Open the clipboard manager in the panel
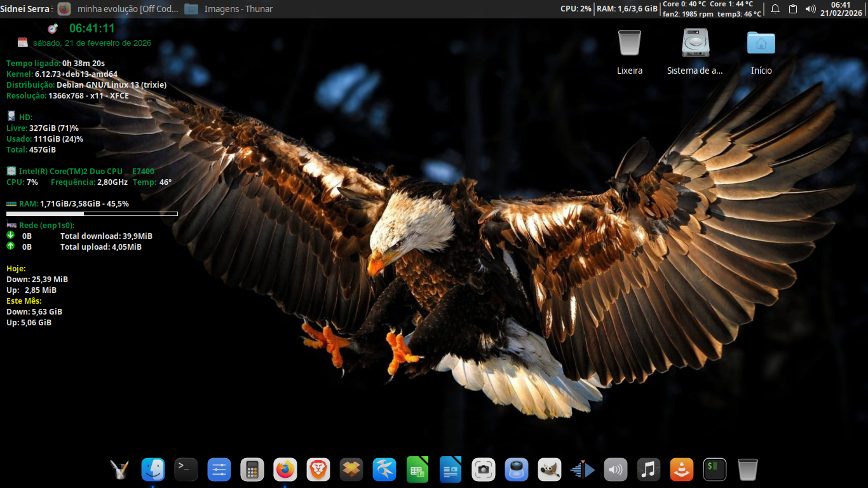The image size is (868, 488). click(x=793, y=9)
